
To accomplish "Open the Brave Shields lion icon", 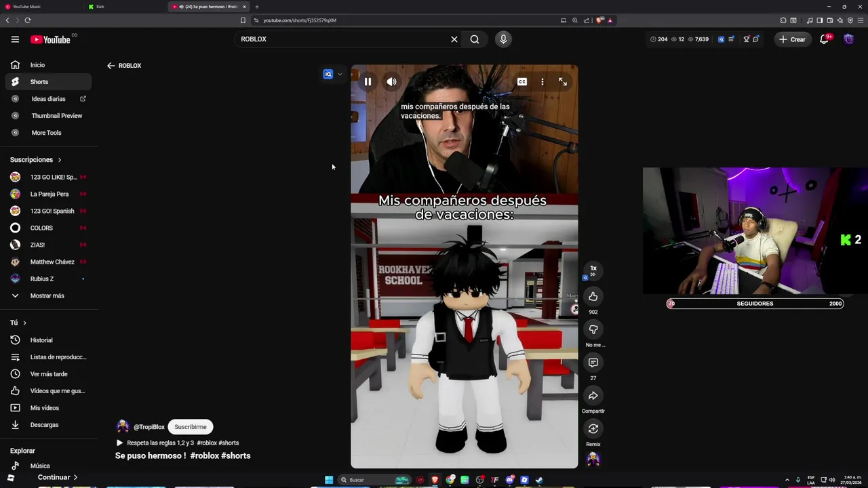I will coord(600,20).
